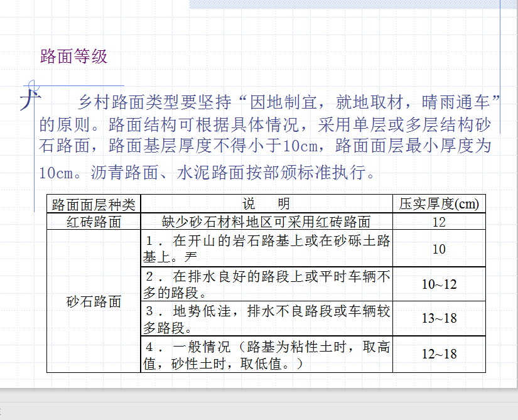The image size is (518, 420).
Task: Click the thickness value 10 cell
Action: point(439,249)
